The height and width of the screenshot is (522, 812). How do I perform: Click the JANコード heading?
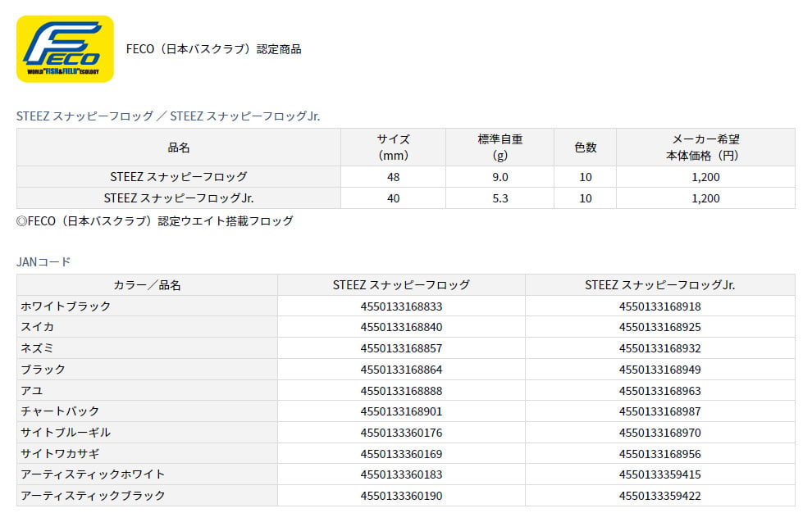coord(43,261)
